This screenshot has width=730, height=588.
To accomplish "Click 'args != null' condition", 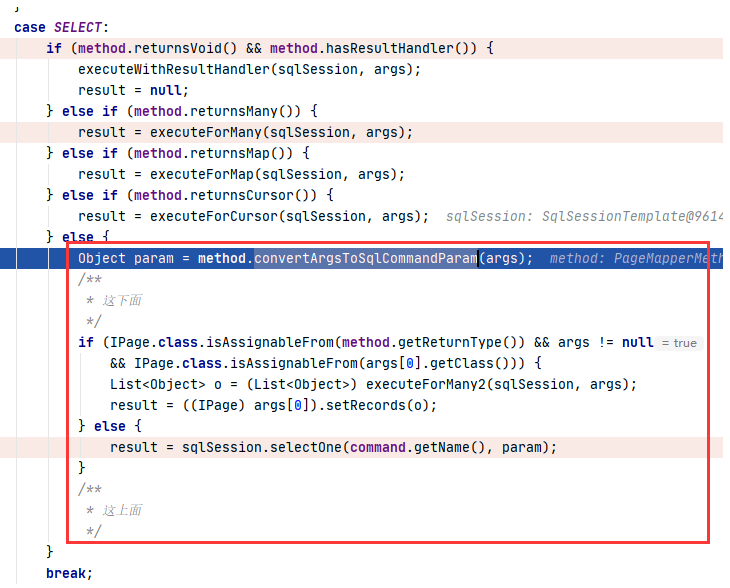I will click(x=606, y=342).
